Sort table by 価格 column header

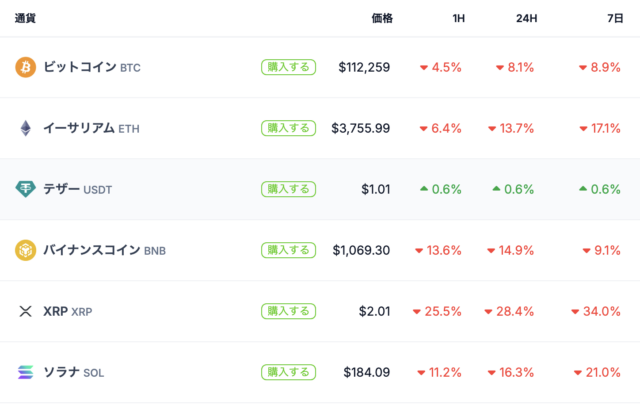[381, 18]
